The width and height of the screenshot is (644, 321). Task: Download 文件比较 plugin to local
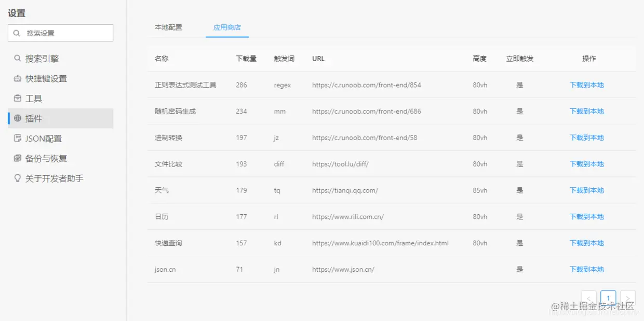587,164
